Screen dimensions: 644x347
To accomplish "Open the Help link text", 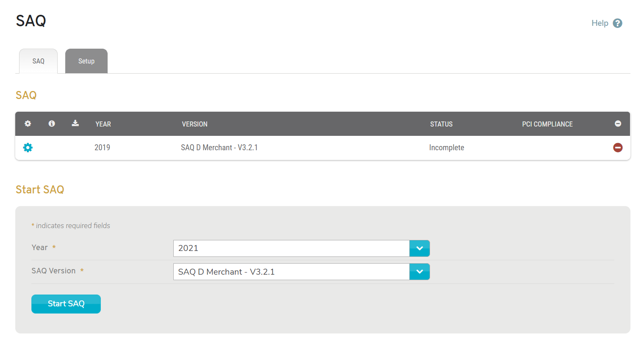I will [x=600, y=23].
